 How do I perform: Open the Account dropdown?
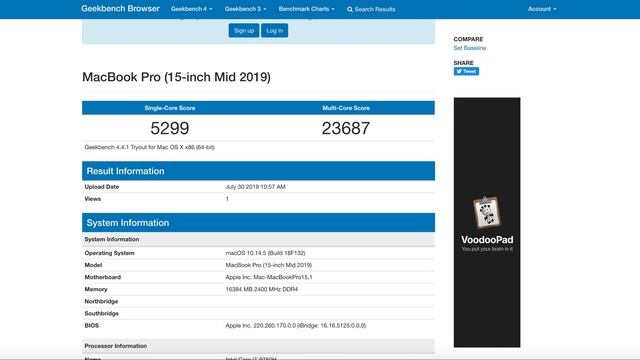542,9
